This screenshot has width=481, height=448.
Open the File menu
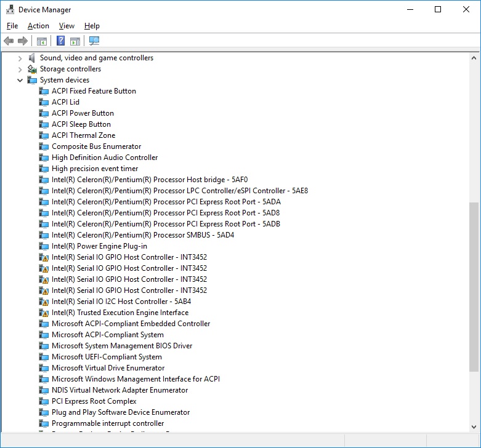[x=12, y=26]
